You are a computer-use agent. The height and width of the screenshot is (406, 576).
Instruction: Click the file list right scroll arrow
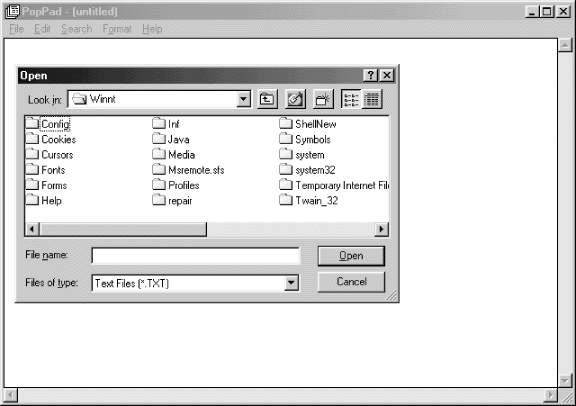pos(381,229)
